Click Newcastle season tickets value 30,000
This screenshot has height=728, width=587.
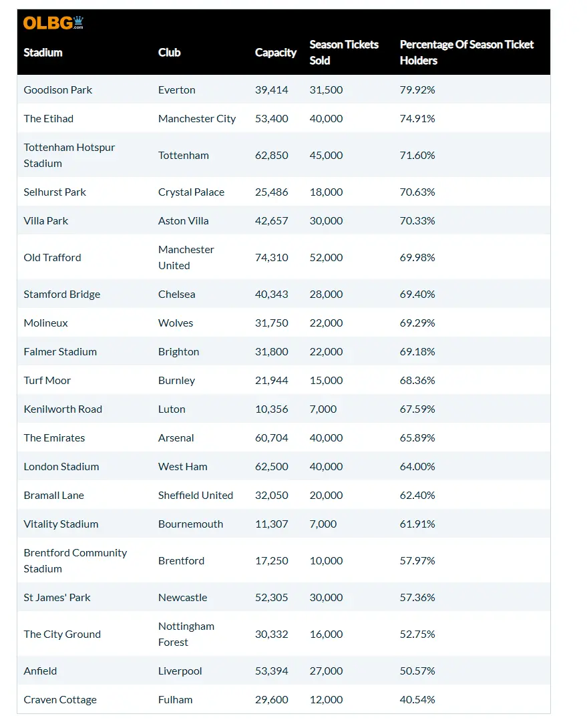pyautogui.click(x=326, y=598)
